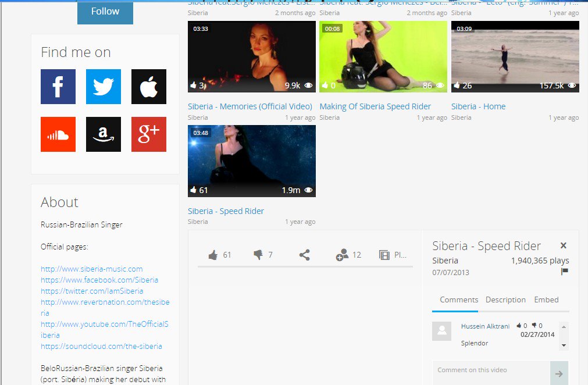Open the Siberia - Home beach thumbnail
This screenshot has width=588, height=385.
pyautogui.click(x=515, y=56)
